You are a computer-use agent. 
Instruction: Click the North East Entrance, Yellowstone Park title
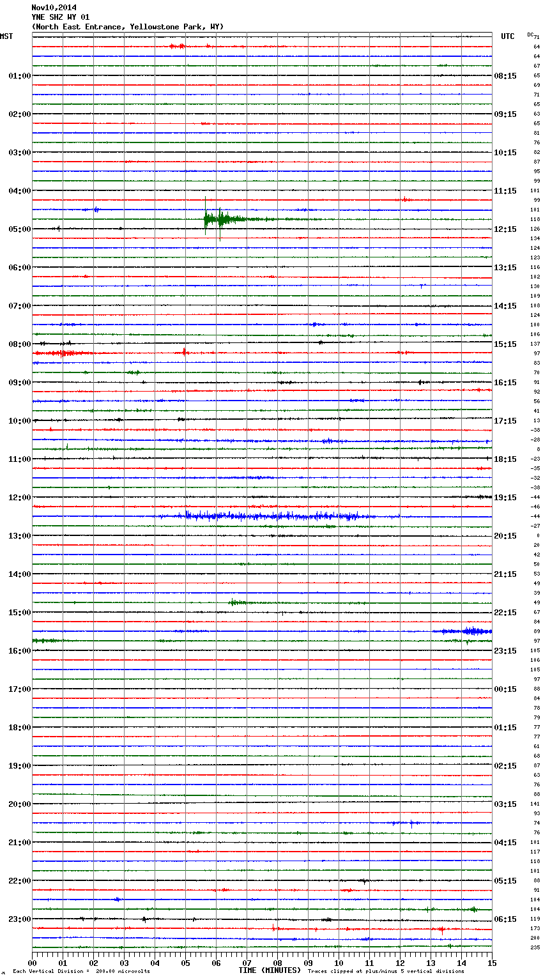(128, 27)
